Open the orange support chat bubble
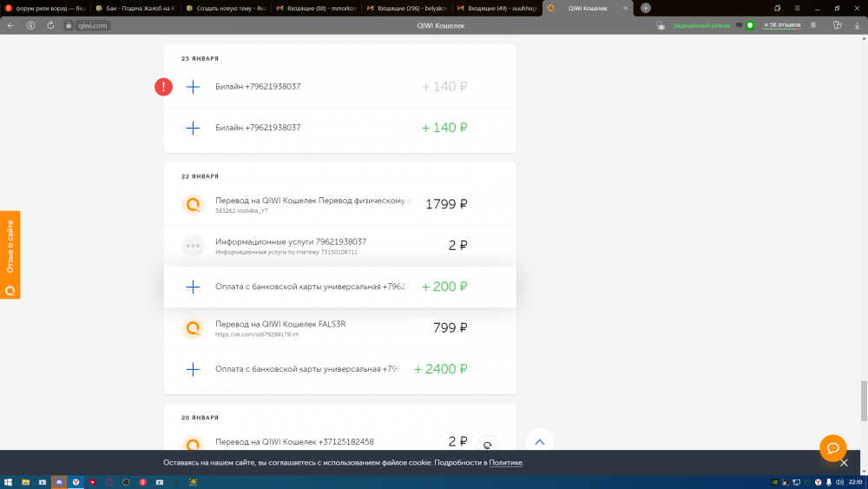The height and width of the screenshot is (489, 868). pos(833,448)
